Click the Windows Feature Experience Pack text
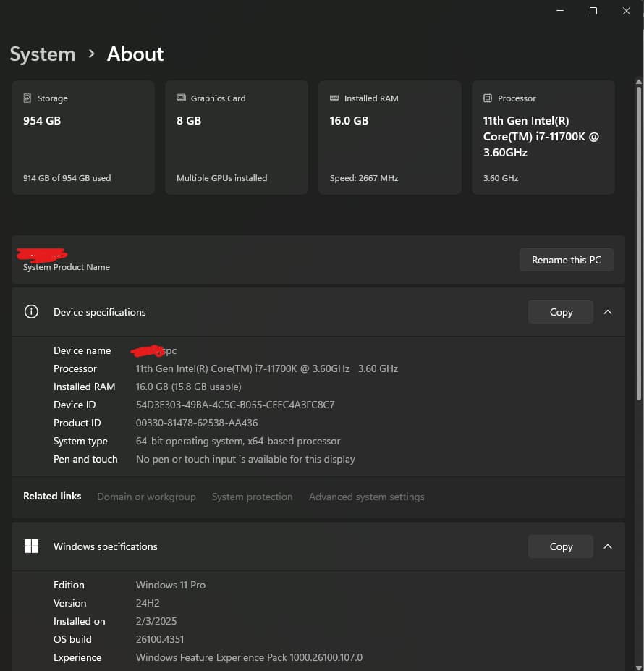The image size is (644, 671). (x=249, y=657)
